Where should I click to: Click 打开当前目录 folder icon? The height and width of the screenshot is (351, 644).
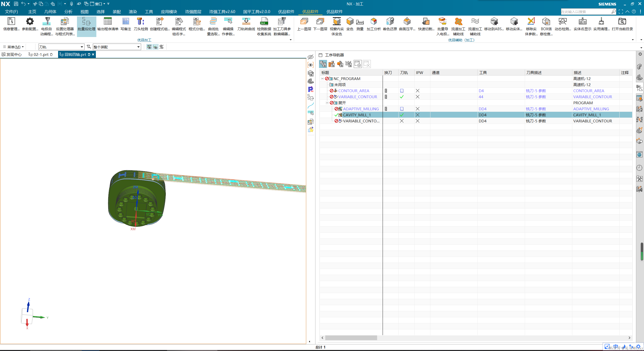[x=622, y=24]
